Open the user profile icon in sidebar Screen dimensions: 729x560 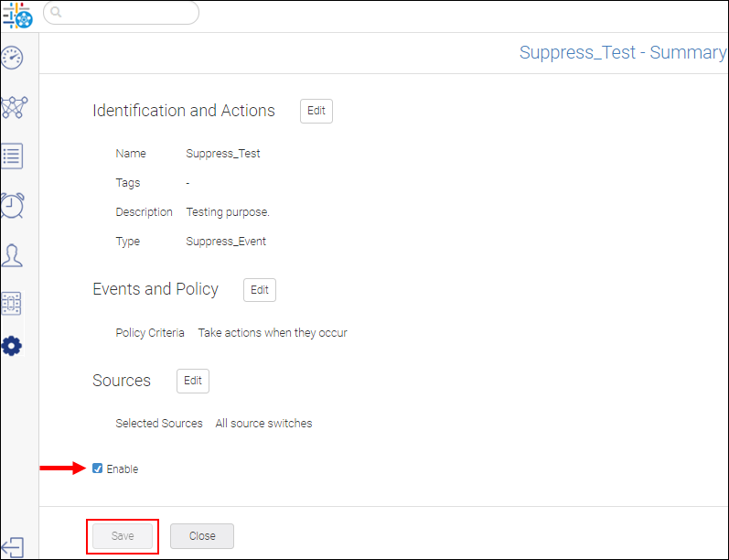[x=13, y=254]
